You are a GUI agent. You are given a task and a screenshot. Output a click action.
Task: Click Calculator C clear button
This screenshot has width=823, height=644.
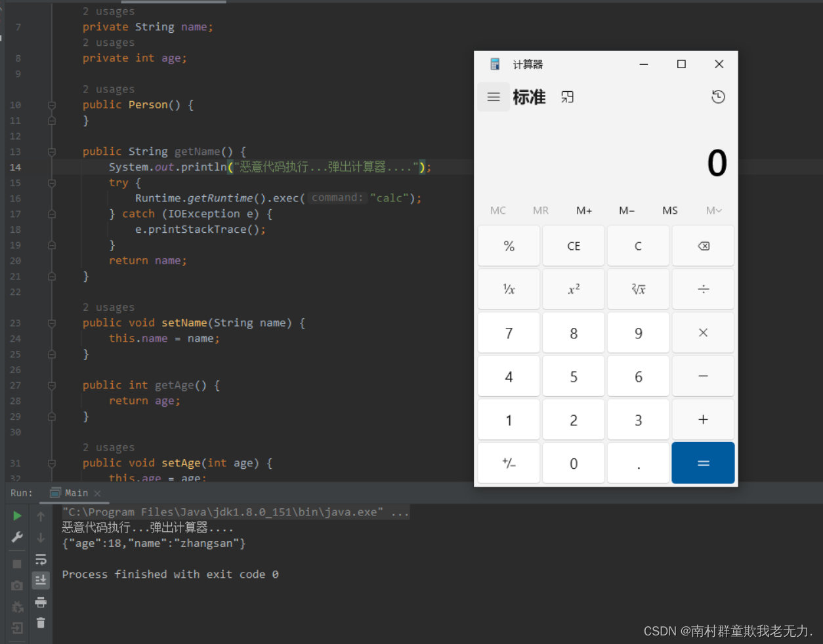click(x=638, y=246)
